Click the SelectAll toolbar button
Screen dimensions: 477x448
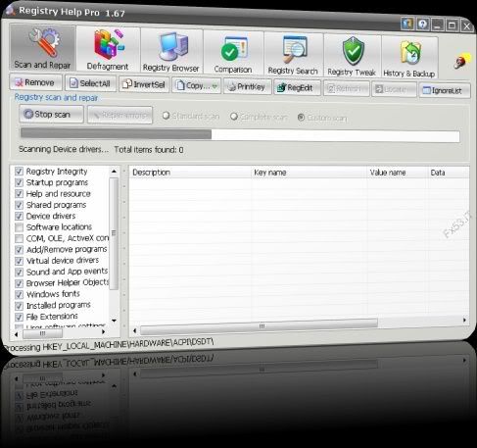tap(91, 83)
